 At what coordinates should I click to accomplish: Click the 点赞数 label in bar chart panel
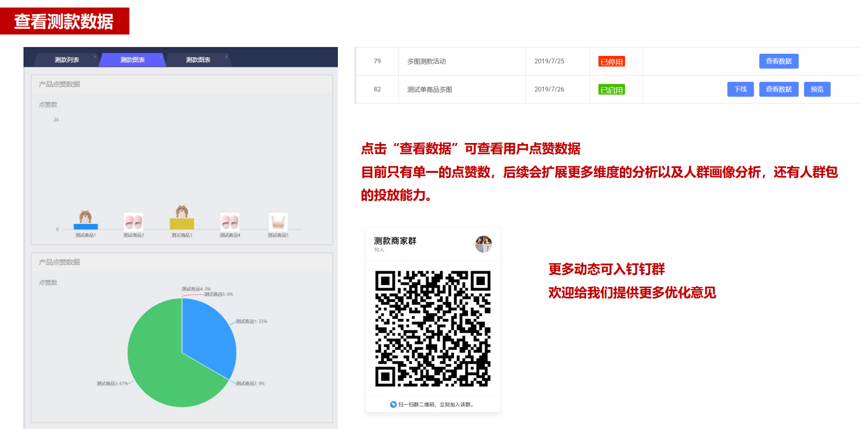pyautogui.click(x=48, y=105)
